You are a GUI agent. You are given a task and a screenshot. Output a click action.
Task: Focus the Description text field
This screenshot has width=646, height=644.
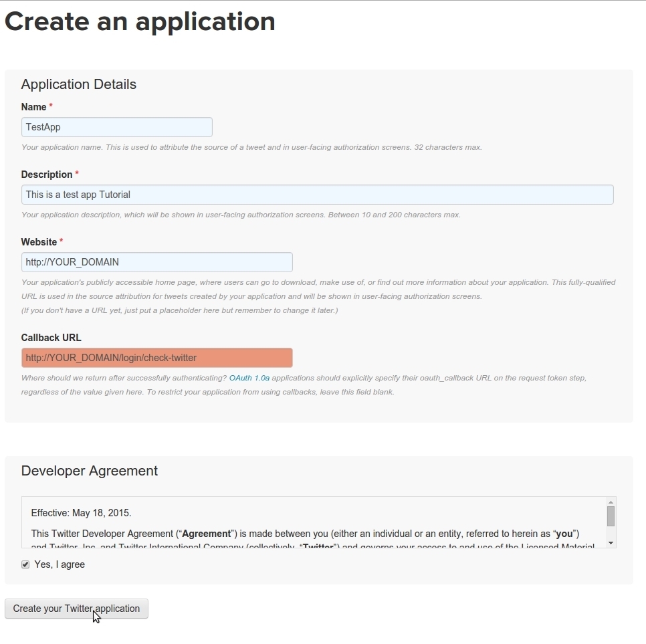point(317,195)
